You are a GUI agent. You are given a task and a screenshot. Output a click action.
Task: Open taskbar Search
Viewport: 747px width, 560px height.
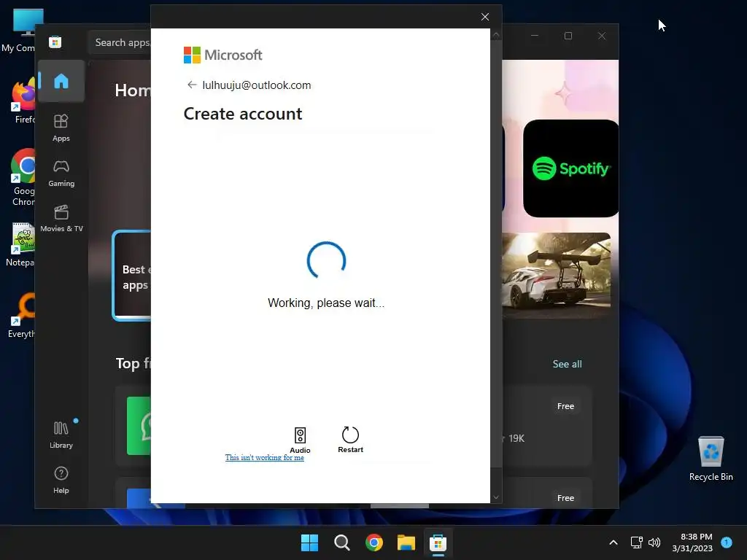[x=341, y=542]
